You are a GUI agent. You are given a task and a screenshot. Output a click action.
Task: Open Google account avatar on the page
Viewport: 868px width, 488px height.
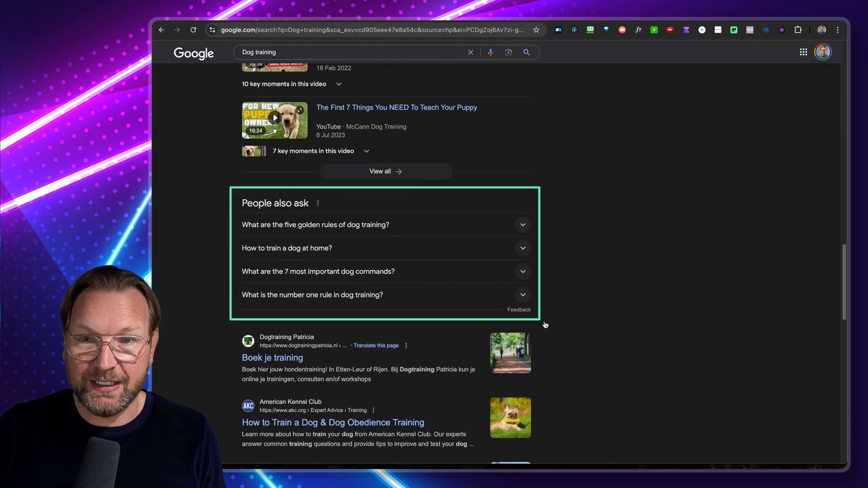tap(823, 52)
